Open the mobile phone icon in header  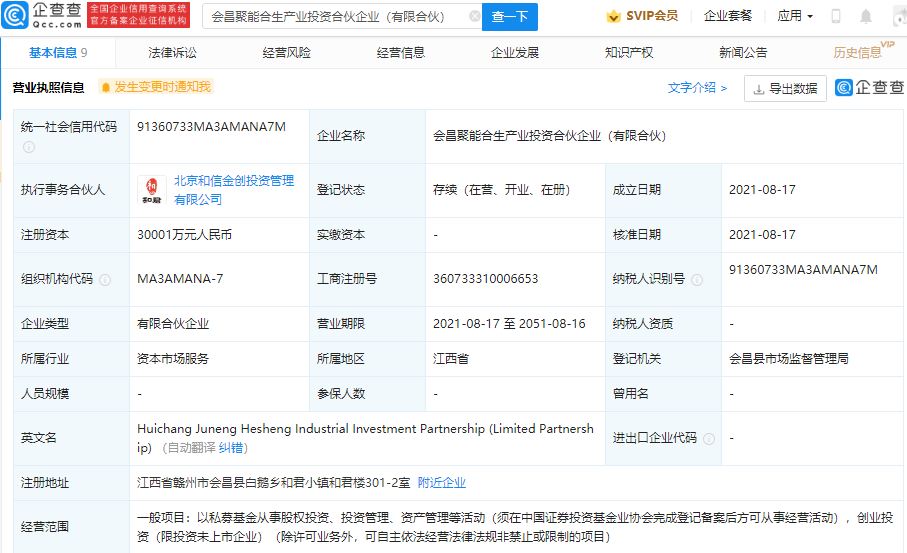[x=836, y=16]
